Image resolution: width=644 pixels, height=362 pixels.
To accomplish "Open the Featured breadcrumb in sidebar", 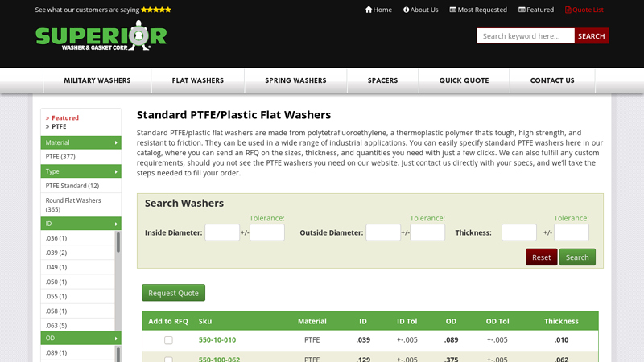I will tap(65, 117).
